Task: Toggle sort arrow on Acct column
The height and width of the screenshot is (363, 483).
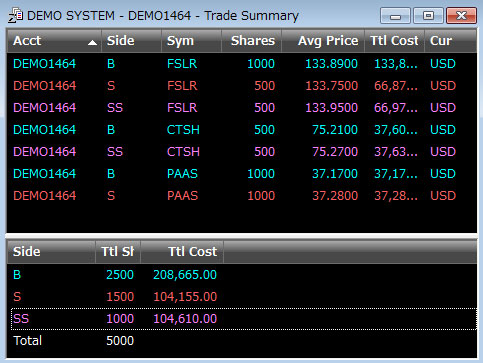Action: coord(92,43)
